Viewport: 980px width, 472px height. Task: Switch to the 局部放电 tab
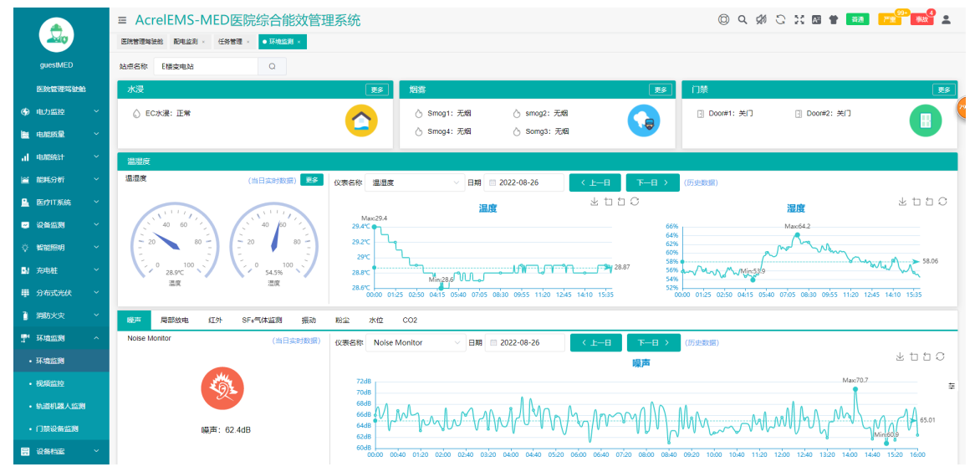174,320
